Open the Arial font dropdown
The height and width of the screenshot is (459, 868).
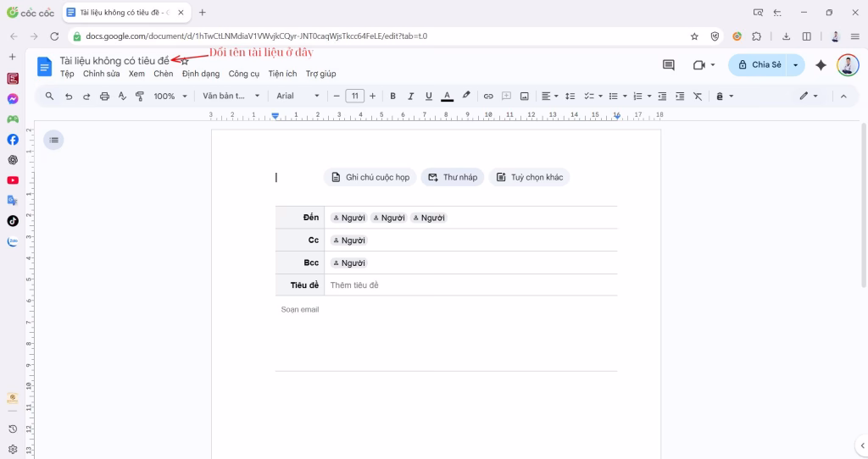298,97
